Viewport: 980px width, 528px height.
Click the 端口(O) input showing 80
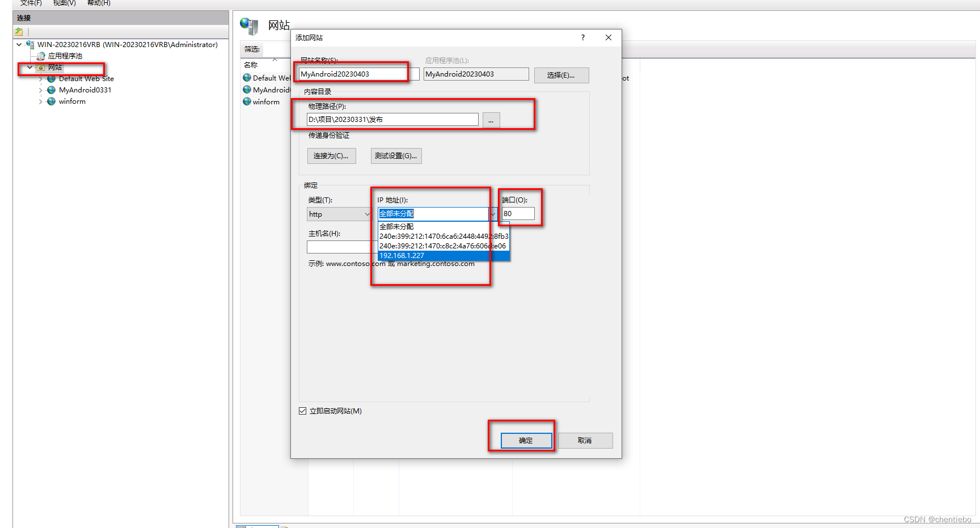(517, 214)
